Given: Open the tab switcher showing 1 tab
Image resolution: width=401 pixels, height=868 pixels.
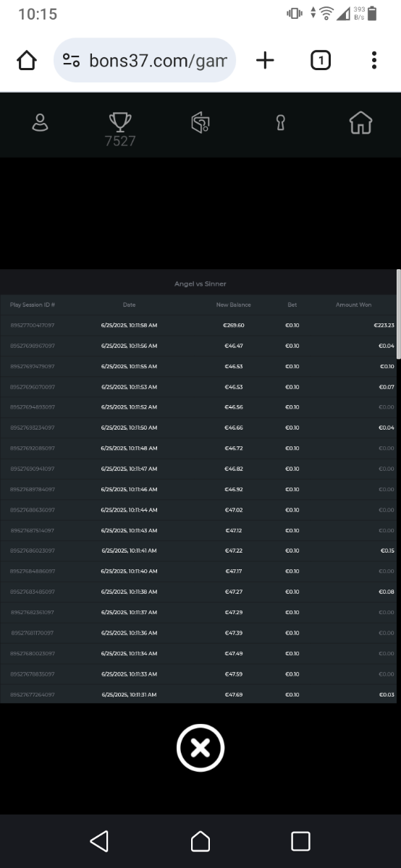Looking at the screenshot, I should click(x=321, y=61).
